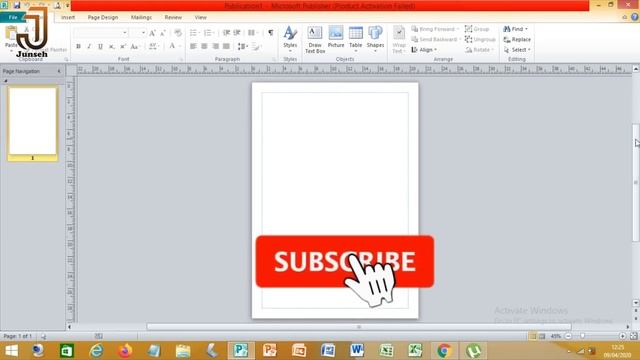Image resolution: width=640 pixels, height=360 pixels.
Task: Collapse Page Navigation pane
Action: [x=59, y=71]
